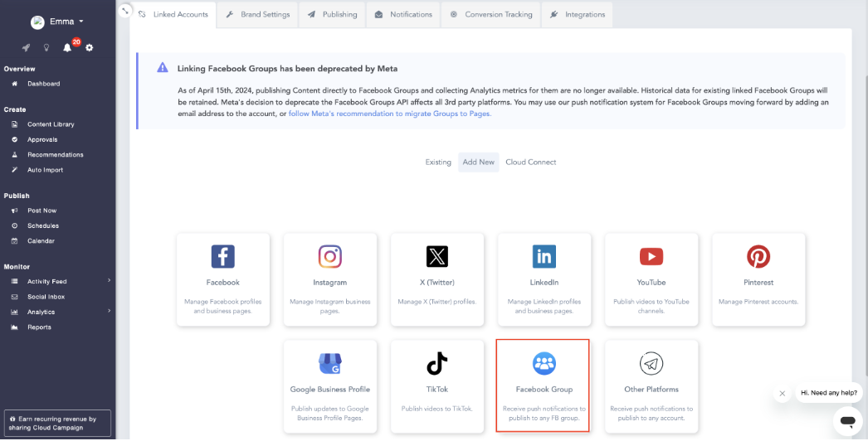Click the Earn recurring revenue banner

[x=57, y=423]
